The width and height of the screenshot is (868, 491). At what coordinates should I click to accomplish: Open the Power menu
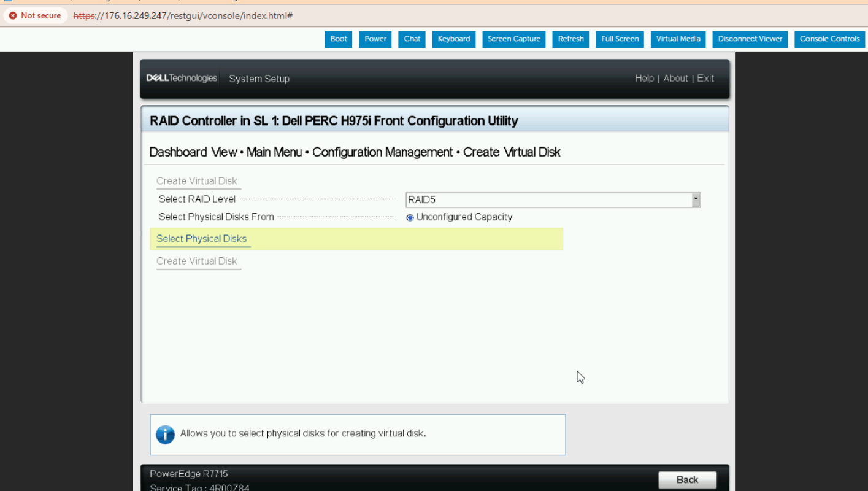[375, 39]
